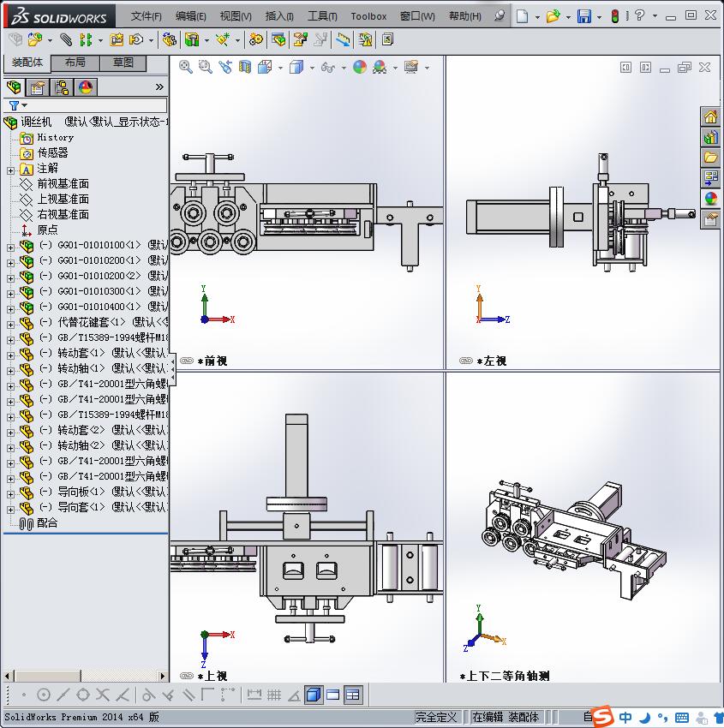Click Zoom to Fit magnifier
This screenshot has width=724, height=728.
click(186, 68)
